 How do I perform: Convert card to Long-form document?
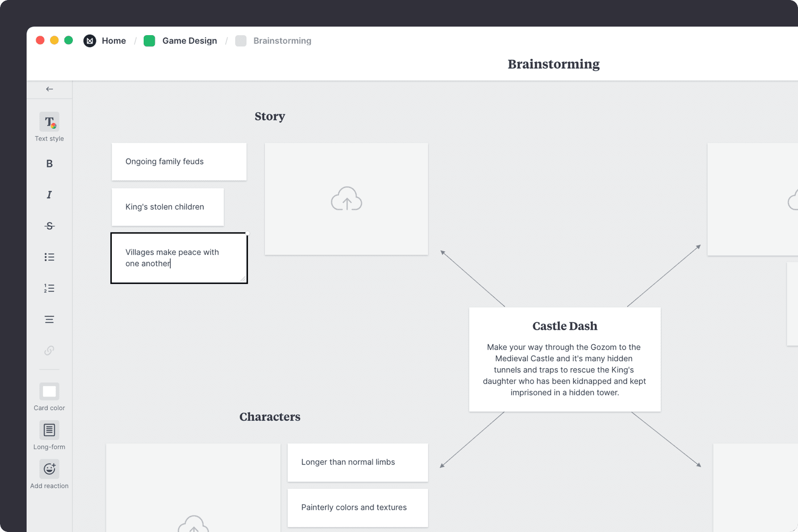point(49,430)
